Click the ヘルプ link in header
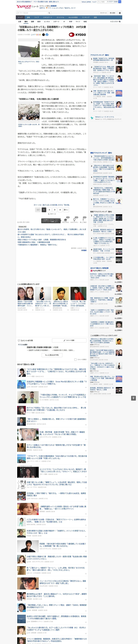This screenshot has height=644, width=138. [x=94, y=2]
